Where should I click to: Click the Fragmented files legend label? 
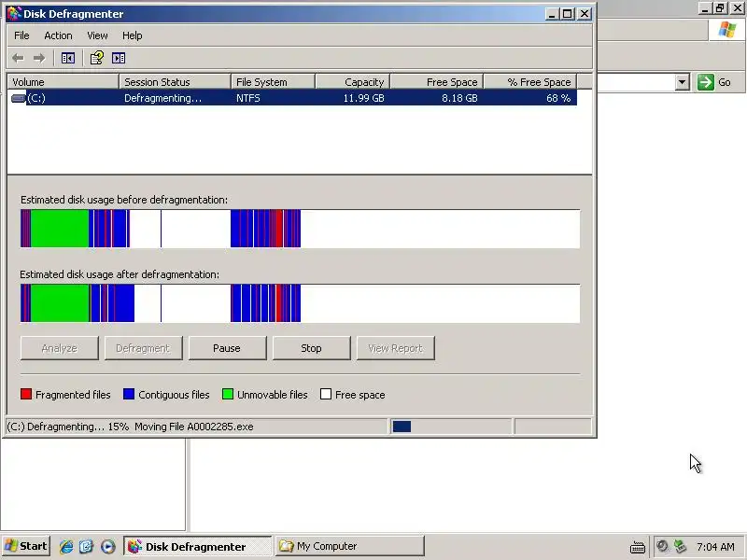click(x=73, y=395)
